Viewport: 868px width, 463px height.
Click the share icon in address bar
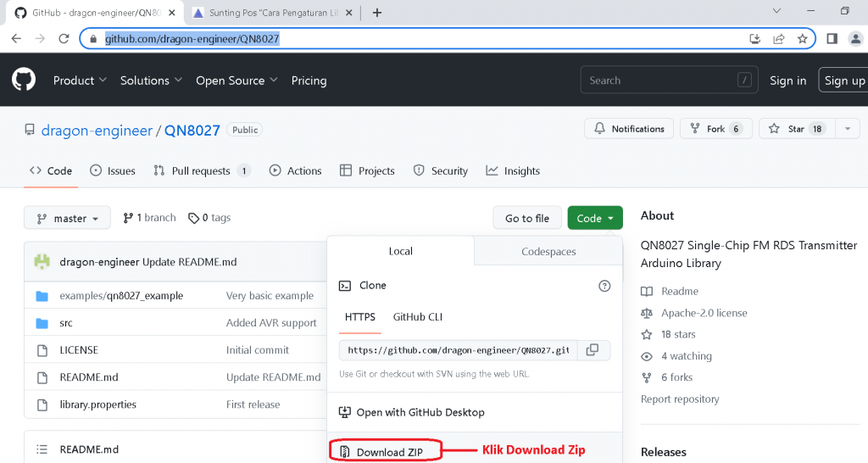pyautogui.click(x=779, y=38)
